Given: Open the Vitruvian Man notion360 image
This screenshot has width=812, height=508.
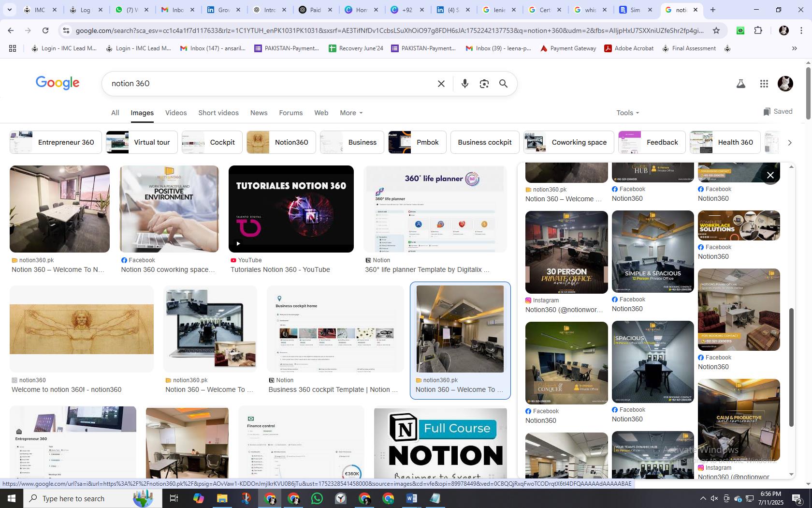Looking at the screenshot, I should tap(82, 329).
